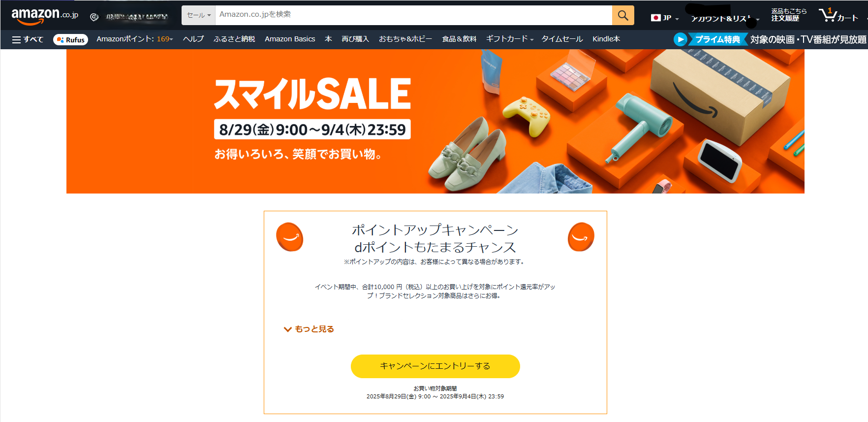Click キャンペーンにエントリーする yellow button
Viewport: 868px width, 422px height.
coord(435,366)
